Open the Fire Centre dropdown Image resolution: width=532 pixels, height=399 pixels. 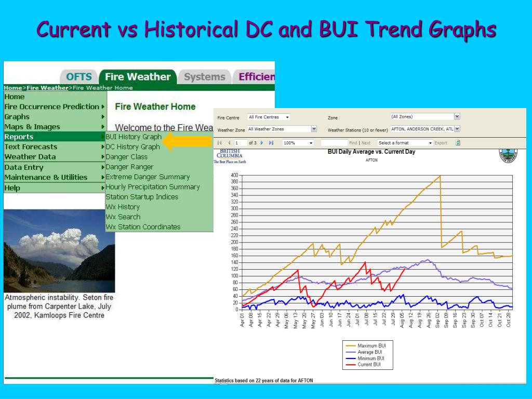coord(269,117)
